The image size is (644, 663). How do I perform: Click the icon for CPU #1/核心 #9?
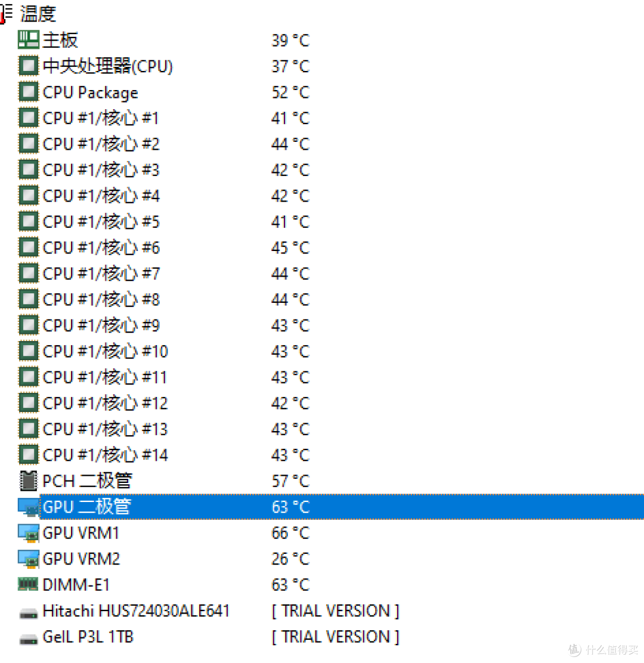(29, 326)
